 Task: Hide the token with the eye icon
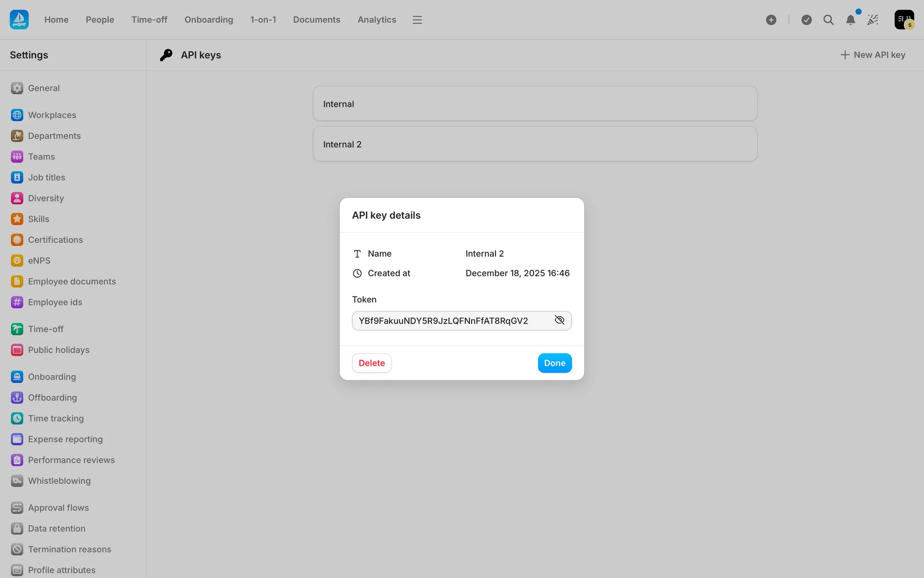559,320
